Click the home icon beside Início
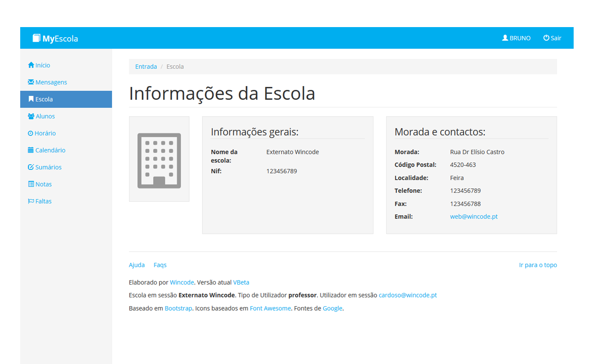This screenshot has width=598, height=364. (x=31, y=65)
